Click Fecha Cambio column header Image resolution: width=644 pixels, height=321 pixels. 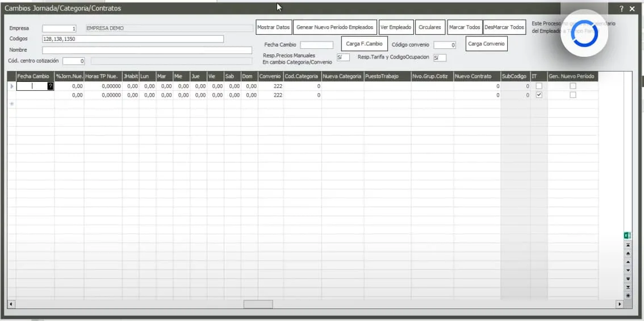[x=35, y=76]
